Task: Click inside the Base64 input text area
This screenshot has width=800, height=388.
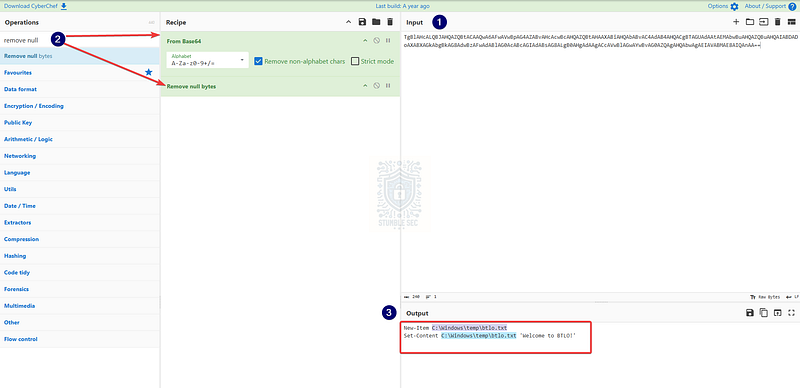Action: tap(600, 163)
